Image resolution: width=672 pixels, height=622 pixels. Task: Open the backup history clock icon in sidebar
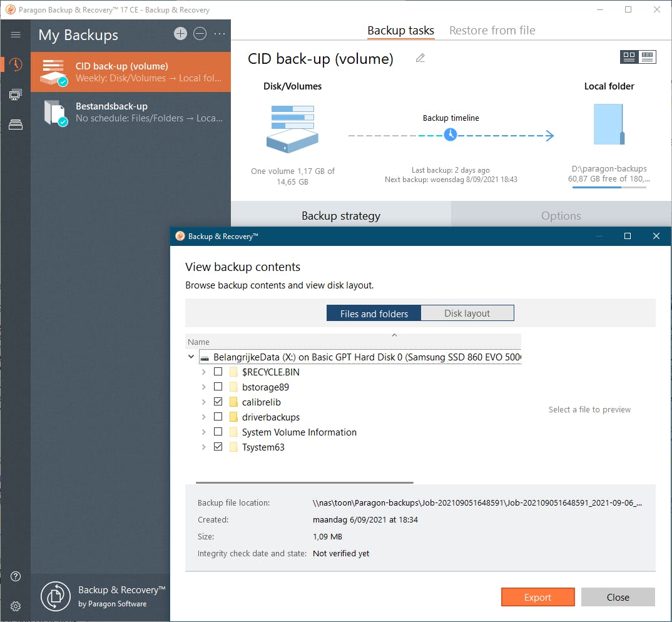pyautogui.click(x=16, y=64)
